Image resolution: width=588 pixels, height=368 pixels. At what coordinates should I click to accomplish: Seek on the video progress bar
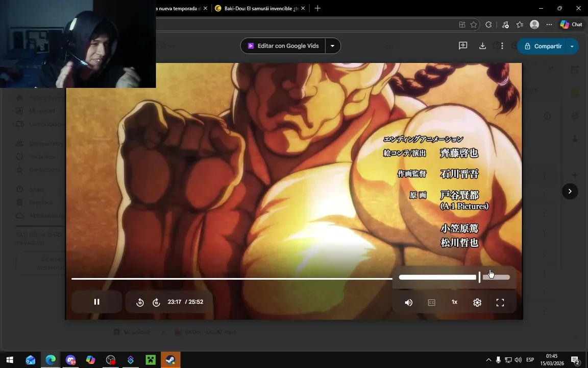(232, 279)
